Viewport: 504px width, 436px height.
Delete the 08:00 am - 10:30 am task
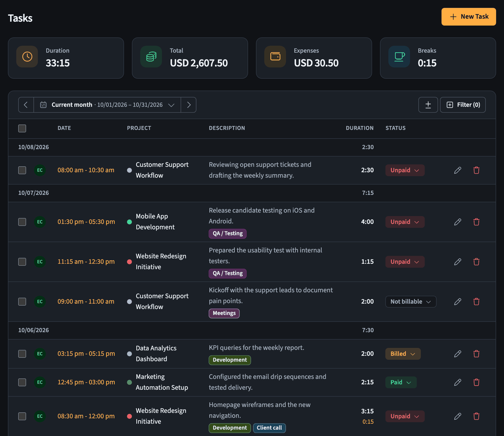point(476,170)
